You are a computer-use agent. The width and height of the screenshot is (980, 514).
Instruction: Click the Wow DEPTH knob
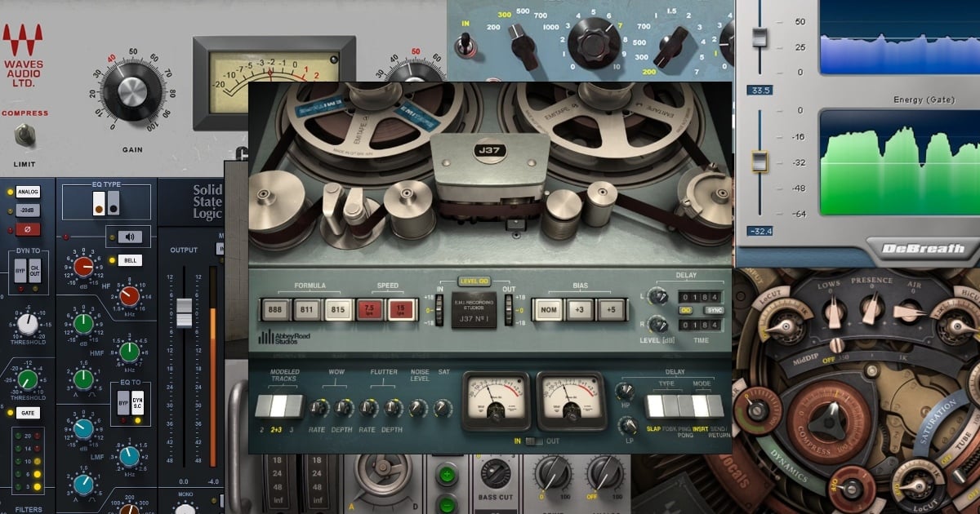click(345, 407)
